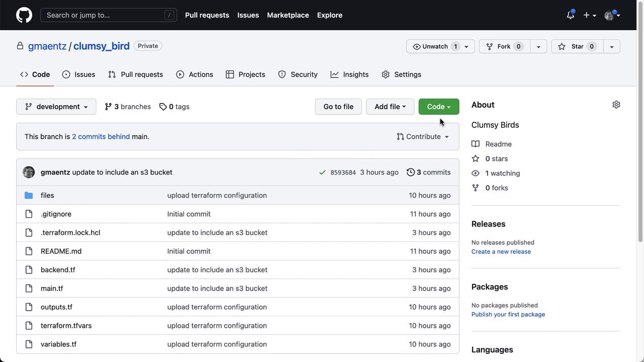Expand the development branch selector
644x362 pixels.
coord(56,107)
